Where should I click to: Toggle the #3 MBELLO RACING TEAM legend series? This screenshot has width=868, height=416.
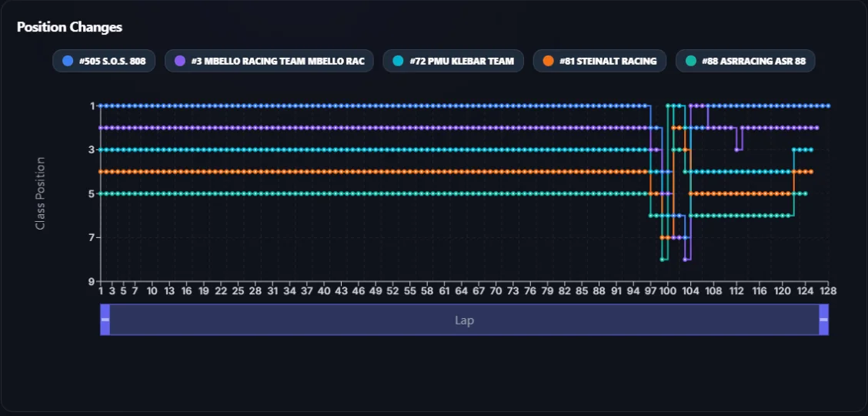(269, 61)
